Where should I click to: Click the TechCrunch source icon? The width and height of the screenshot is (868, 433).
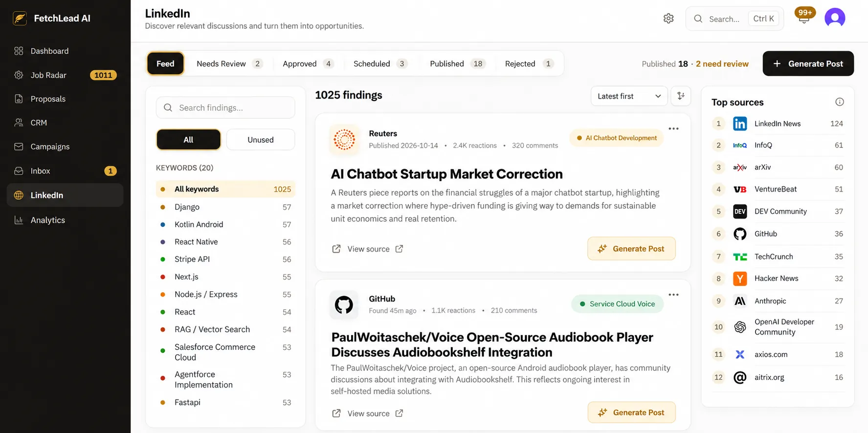(740, 257)
